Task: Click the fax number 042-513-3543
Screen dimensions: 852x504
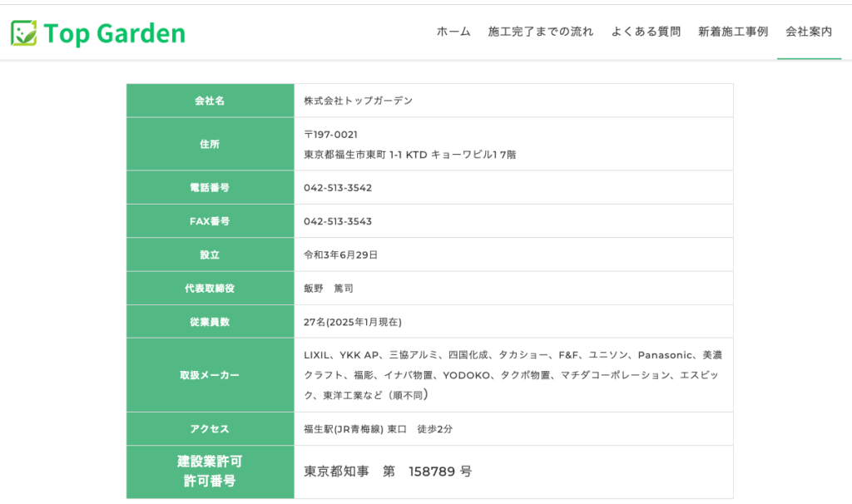Action: (338, 221)
